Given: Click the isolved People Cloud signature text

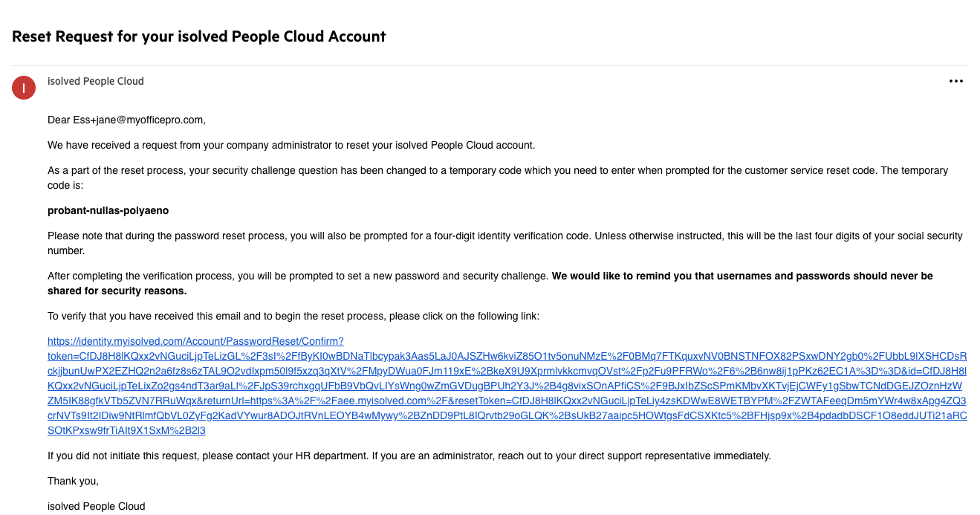Looking at the screenshot, I should pyautogui.click(x=96, y=506).
